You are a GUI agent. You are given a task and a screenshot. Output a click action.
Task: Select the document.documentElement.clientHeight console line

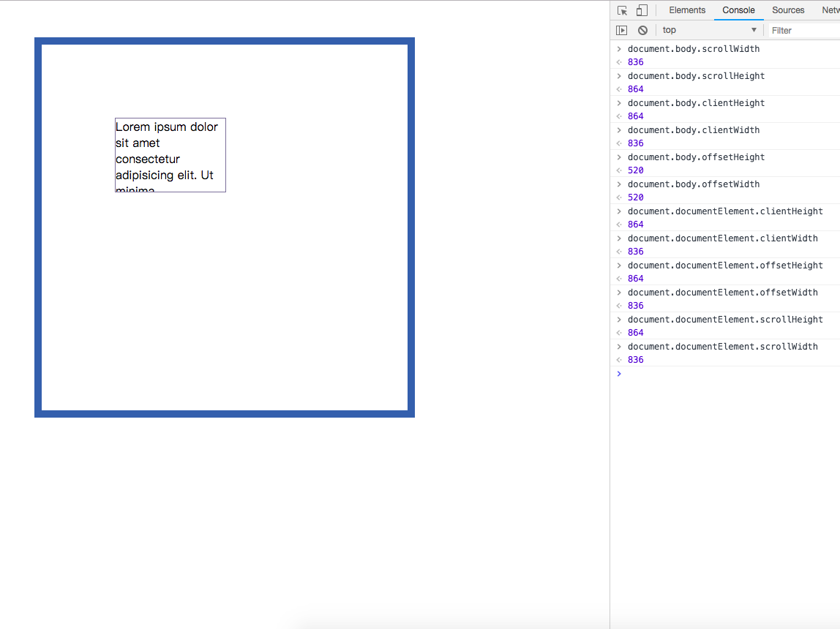pyautogui.click(x=725, y=211)
